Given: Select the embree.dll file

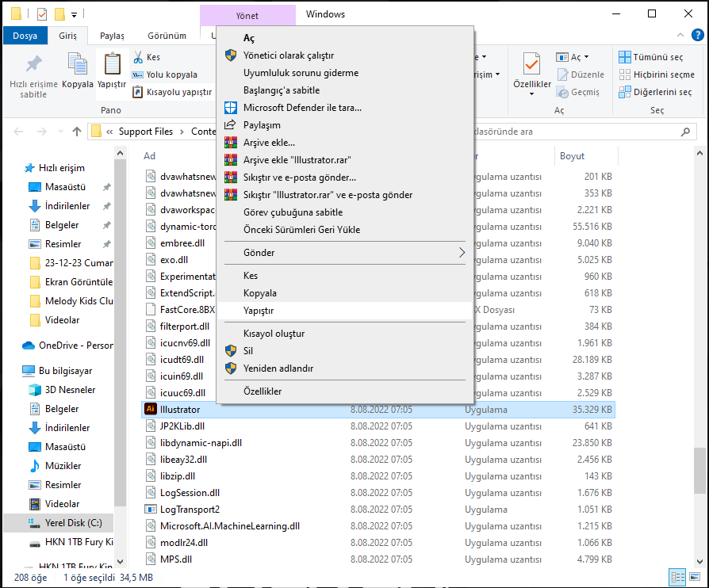Looking at the screenshot, I should click(182, 243).
